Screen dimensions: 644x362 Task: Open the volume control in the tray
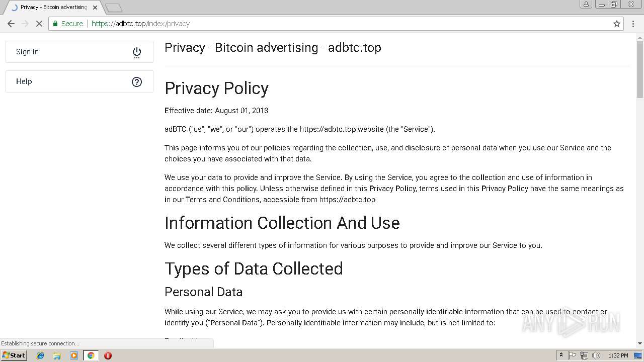coord(596,355)
